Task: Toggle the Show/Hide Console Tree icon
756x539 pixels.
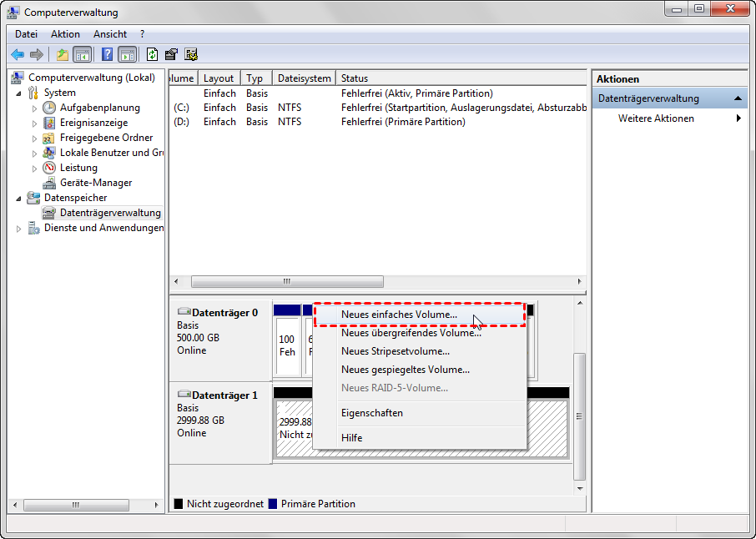Action: [83, 54]
